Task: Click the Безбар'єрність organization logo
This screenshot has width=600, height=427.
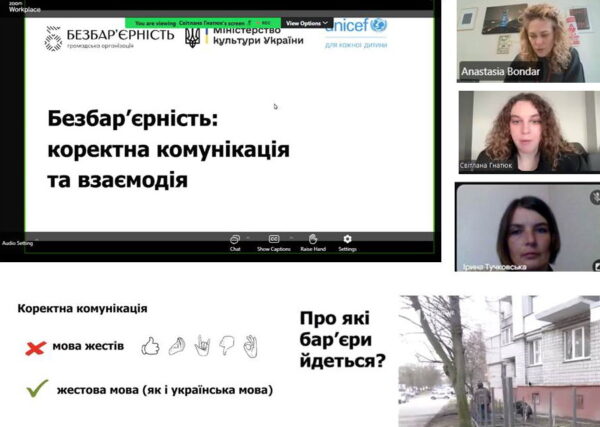Action: click(x=109, y=38)
